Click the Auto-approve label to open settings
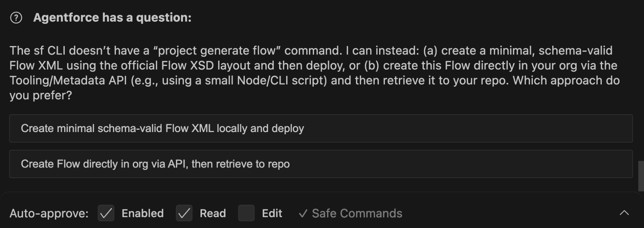644x228 pixels. coord(49,214)
